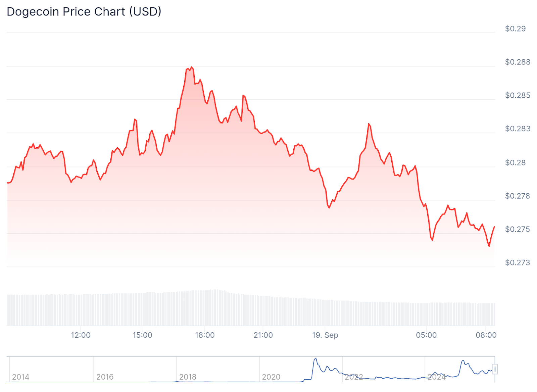Image resolution: width=537 pixels, height=392 pixels.
Task: Select the 15:00 time axis label
Action: click(142, 335)
